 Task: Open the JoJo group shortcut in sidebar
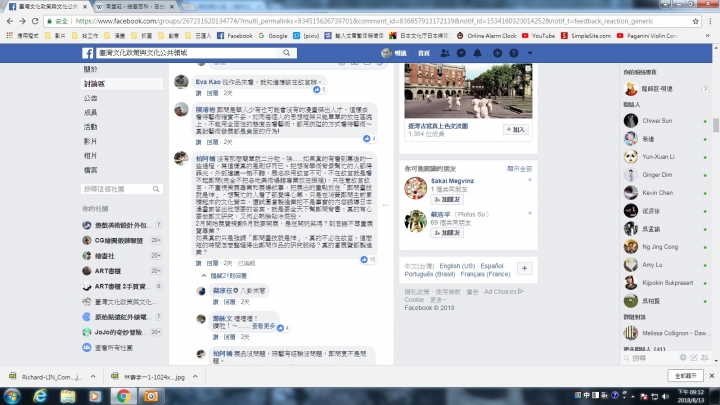click(x=121, y=332)
